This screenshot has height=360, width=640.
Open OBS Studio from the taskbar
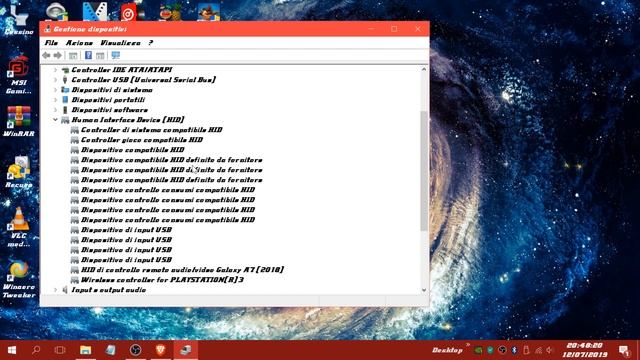tap(136, 350)
